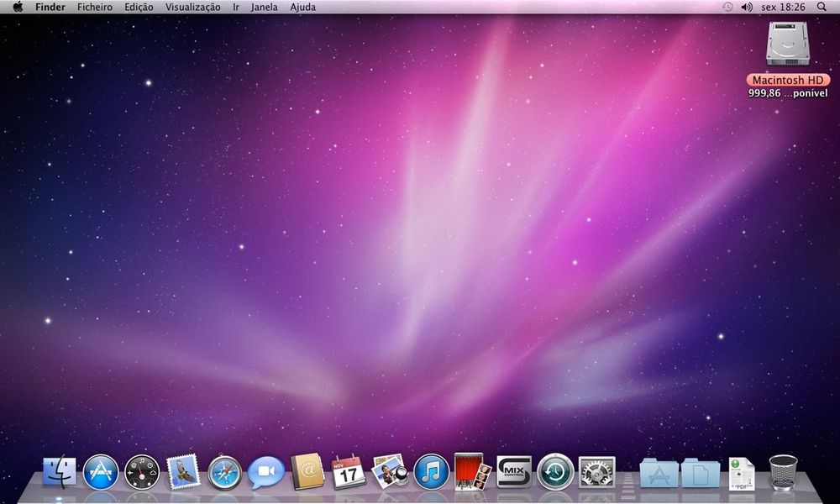Open the Mail app stamp icon
The image size is (840, 504).
click(x=183, y=472)
